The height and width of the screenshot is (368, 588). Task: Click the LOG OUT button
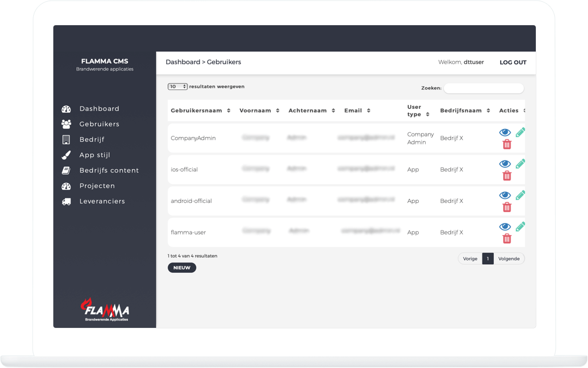pos(513,62)
